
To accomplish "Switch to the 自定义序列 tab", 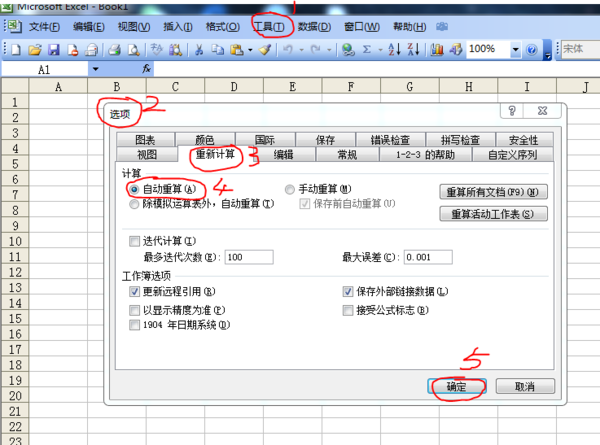I will coord(513,155).
